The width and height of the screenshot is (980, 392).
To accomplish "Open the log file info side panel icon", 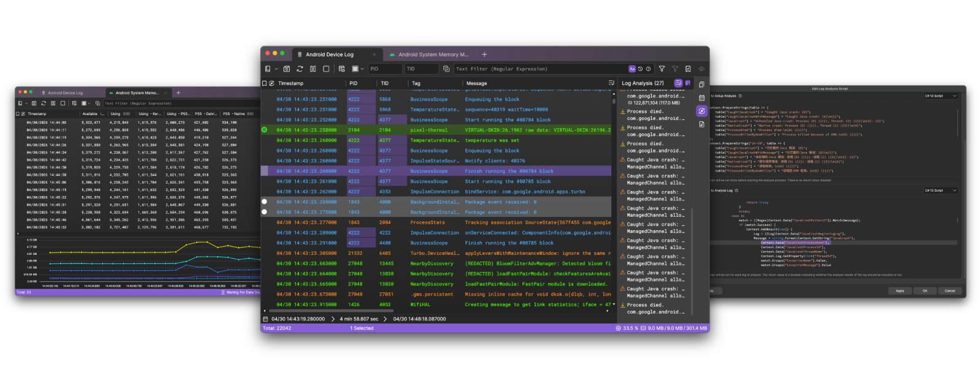I will (702, 124).
